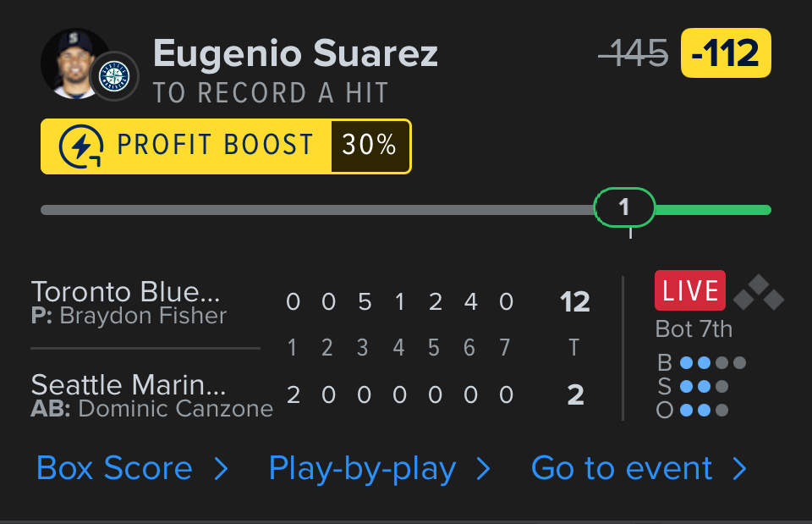Click the outs count indicator dots
The image size is (812, 524).
[x=704, y=411]
